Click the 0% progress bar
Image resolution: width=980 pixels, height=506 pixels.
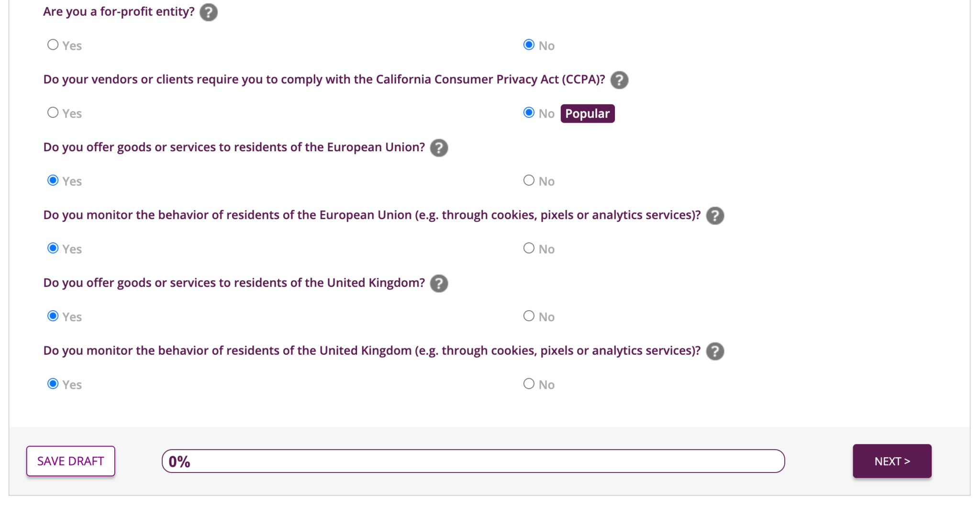pos(473,461)
